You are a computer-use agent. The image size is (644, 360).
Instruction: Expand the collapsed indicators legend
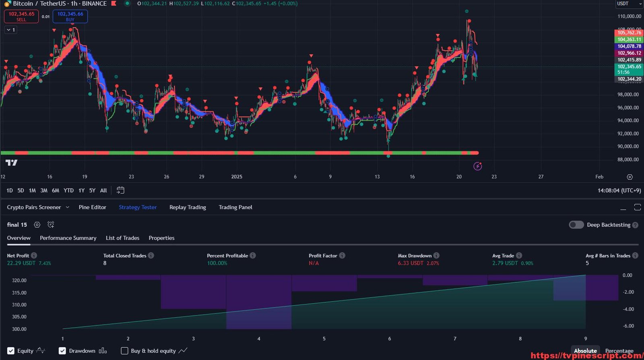coord(11,30)
